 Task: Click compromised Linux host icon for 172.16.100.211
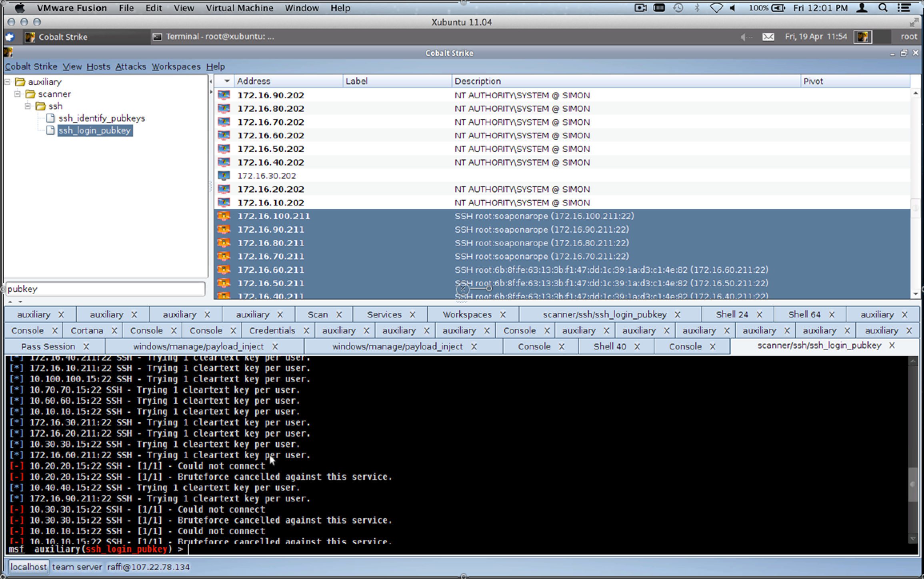tap(224, 216)
